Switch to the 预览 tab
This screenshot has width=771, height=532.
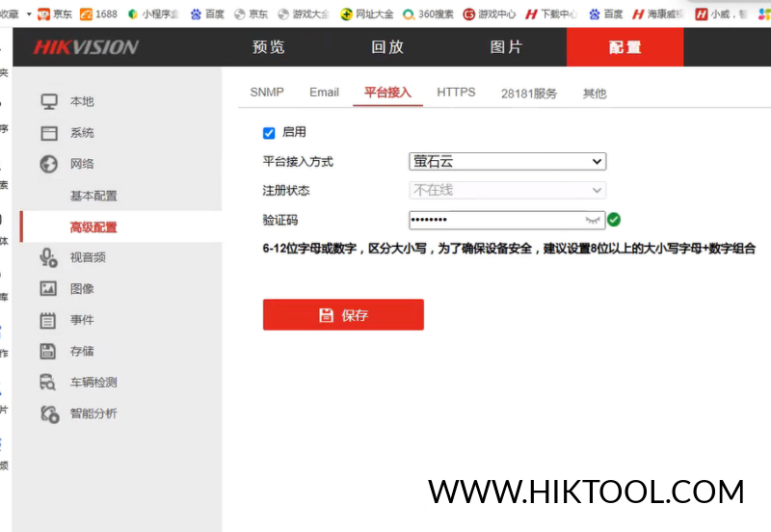[x=269, y=47]
